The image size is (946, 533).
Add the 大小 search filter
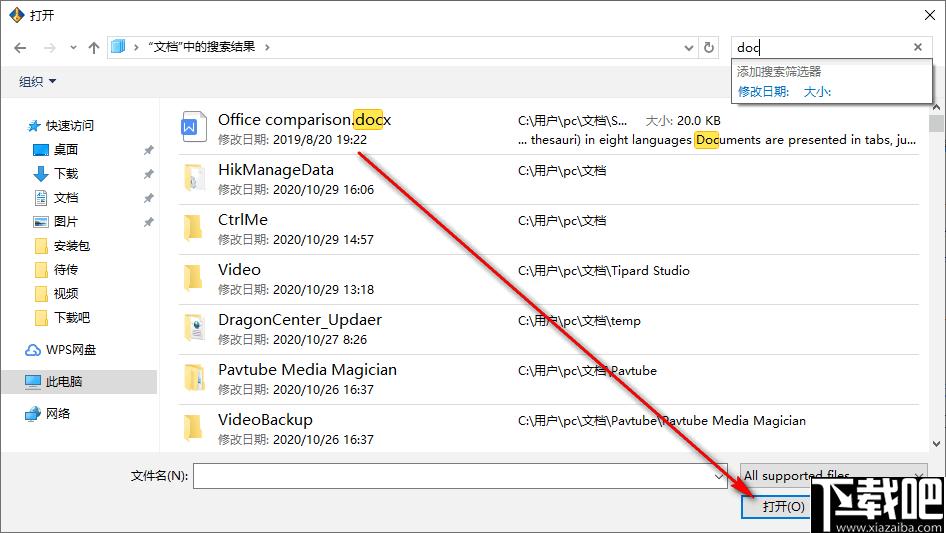tap(817, 92)
